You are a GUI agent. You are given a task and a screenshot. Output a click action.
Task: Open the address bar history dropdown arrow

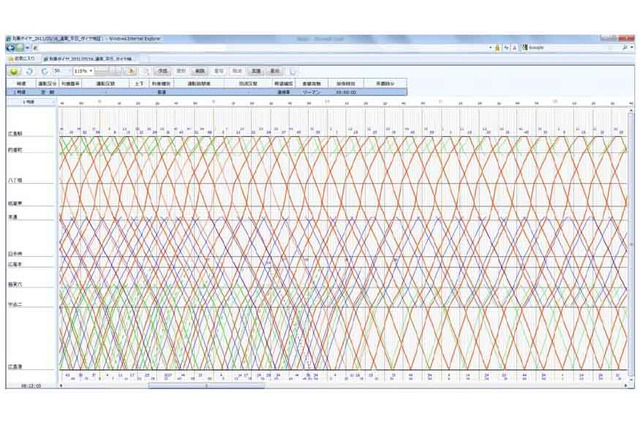(x=490, y=48)
